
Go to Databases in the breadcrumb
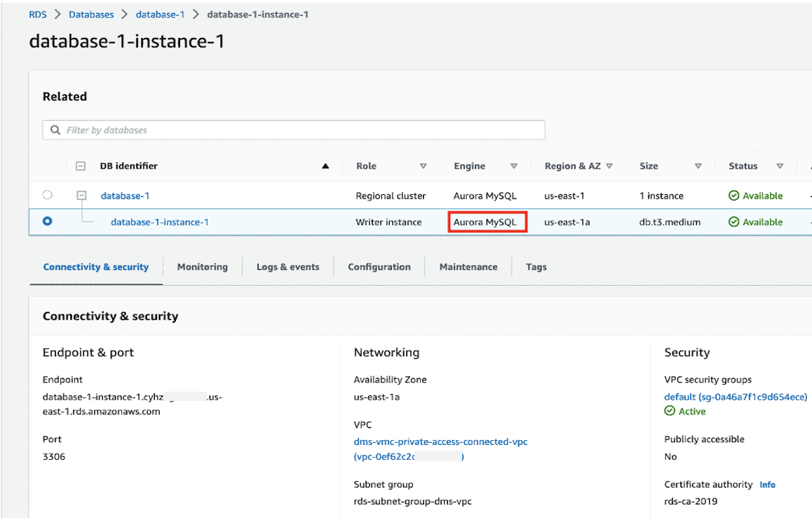click(91, 14)
